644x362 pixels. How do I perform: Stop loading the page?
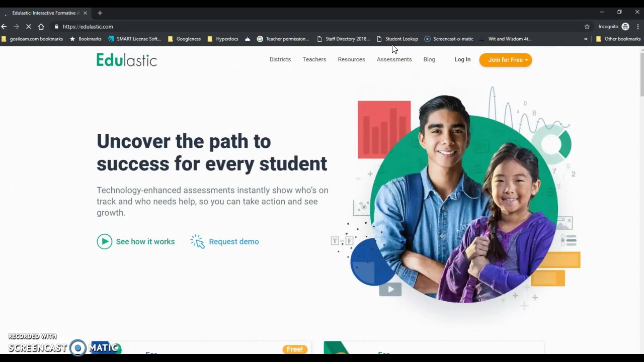pyautogui.click(x=29, y=27)
